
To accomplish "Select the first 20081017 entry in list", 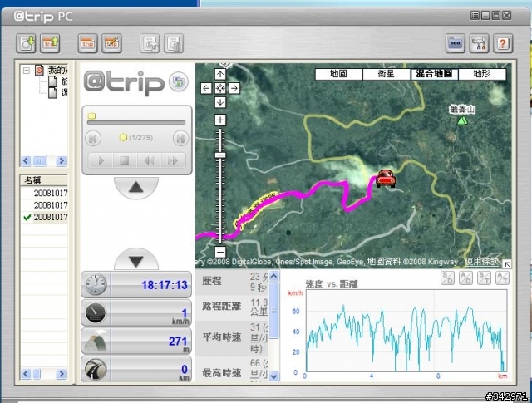I will [x=44, y=193].
